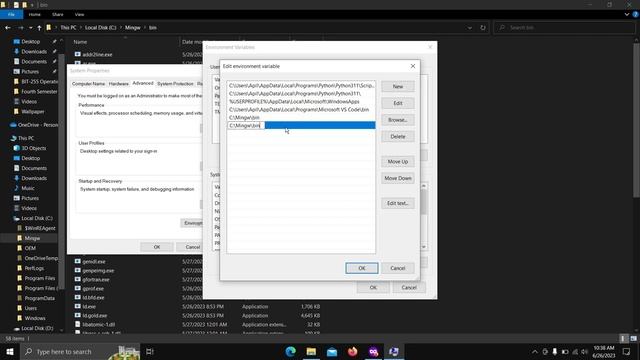Select Mingw folder in navigation pane
The height and width of the screenshot is (360, 640).
[x=32, y=238]
